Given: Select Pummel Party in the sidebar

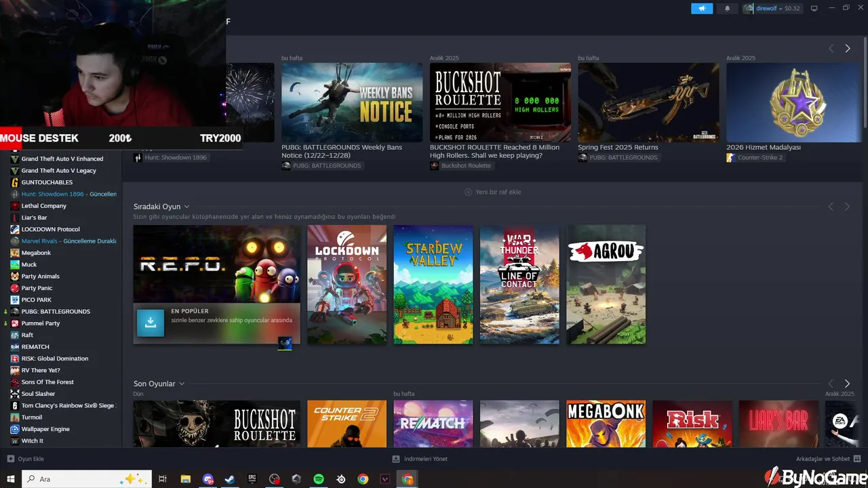Looking at the screenshot, I should [41, 323].
